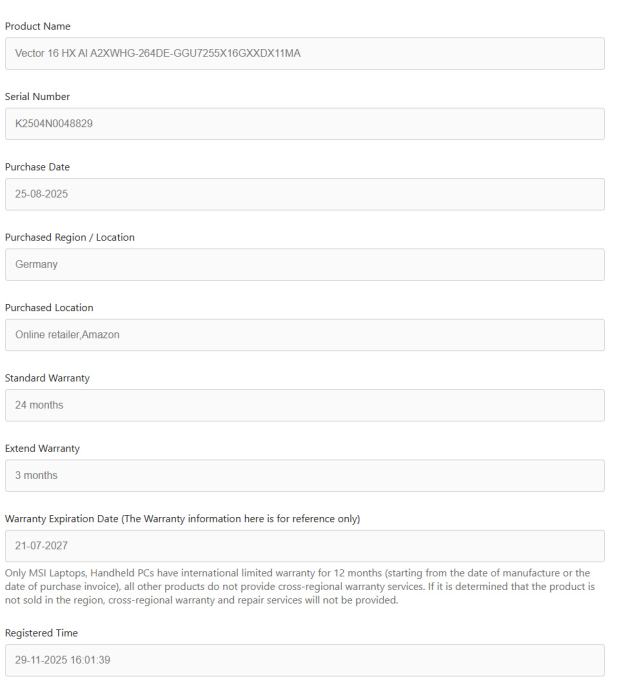Viewport: 628px width, 690px height.
Task: Click the Serial Number label
Action: (40, 96)
